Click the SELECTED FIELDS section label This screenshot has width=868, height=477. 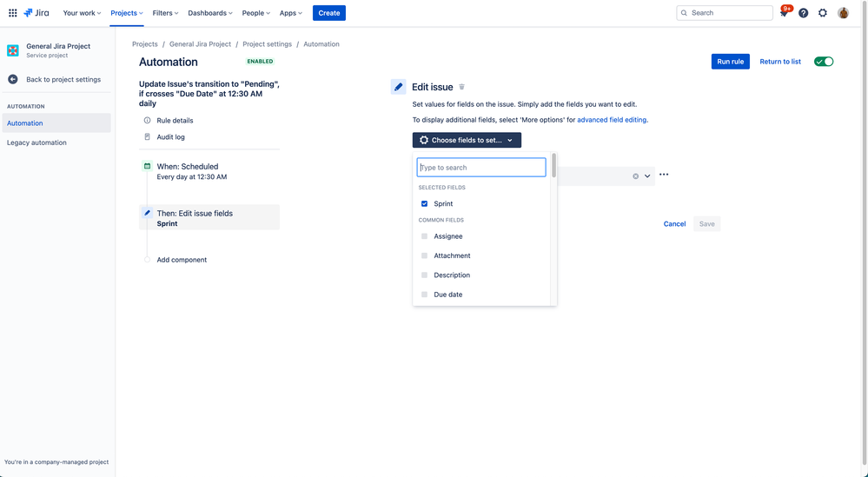click(x=441, y=187)
